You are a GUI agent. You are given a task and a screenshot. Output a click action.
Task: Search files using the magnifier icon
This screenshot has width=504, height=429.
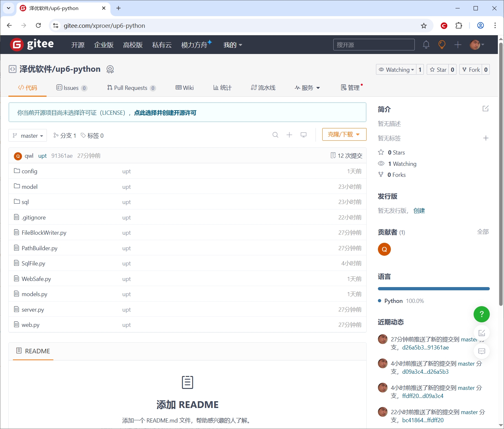pos(275,135)
